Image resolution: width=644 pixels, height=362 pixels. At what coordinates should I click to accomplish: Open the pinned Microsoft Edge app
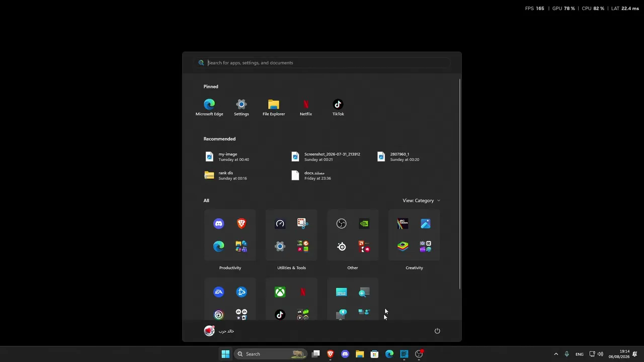tap(209, 107)
